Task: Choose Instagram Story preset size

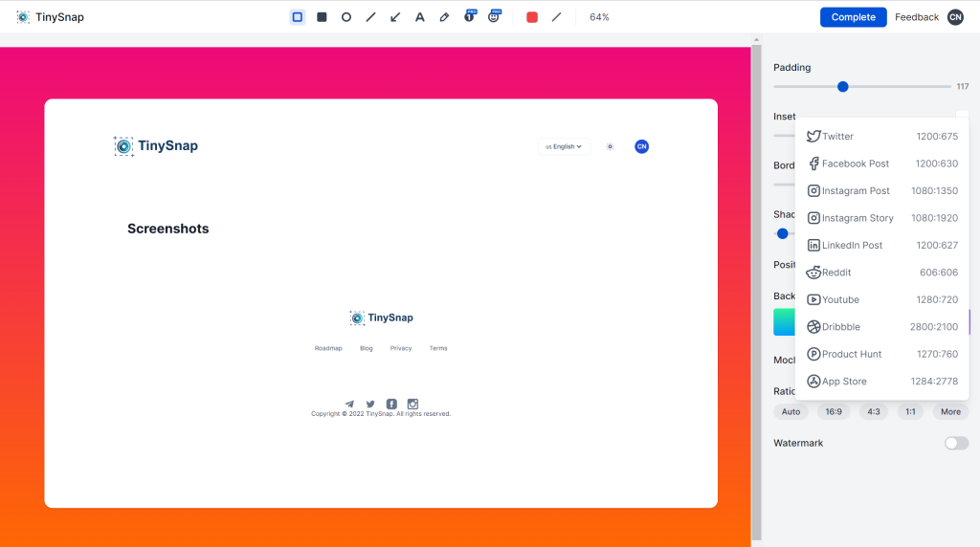Action: point(881,218)
